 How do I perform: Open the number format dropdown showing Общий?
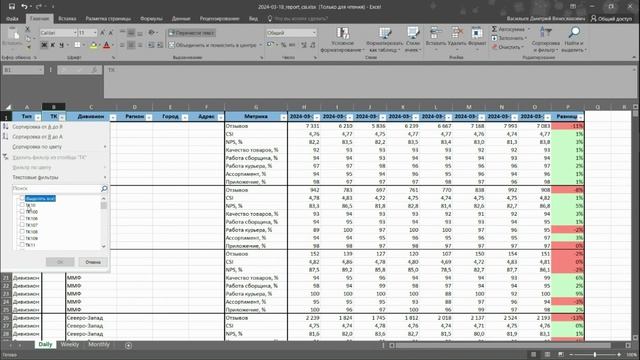291,33
